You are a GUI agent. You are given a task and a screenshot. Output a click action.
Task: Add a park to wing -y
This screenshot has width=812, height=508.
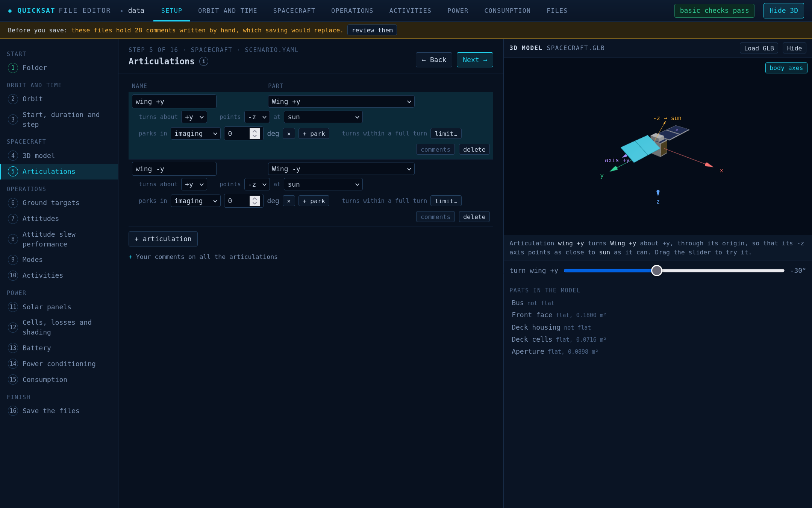(x=314, y=201)
